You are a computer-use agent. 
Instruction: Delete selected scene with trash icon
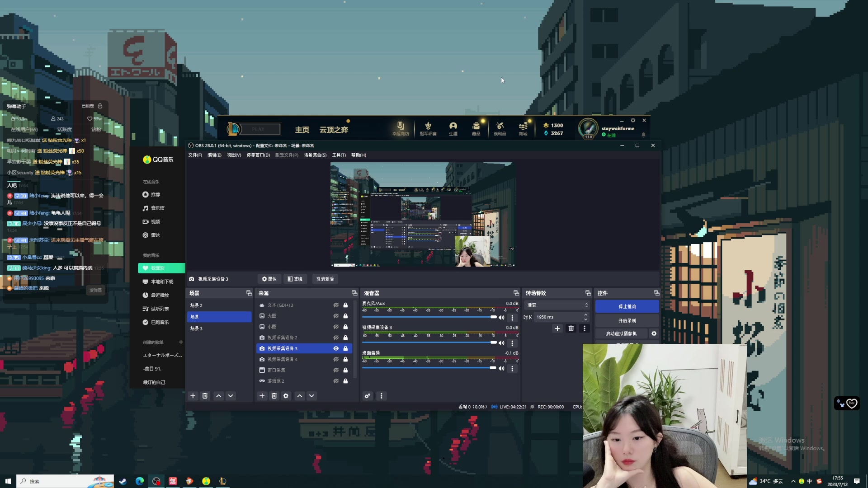point(205,396)
